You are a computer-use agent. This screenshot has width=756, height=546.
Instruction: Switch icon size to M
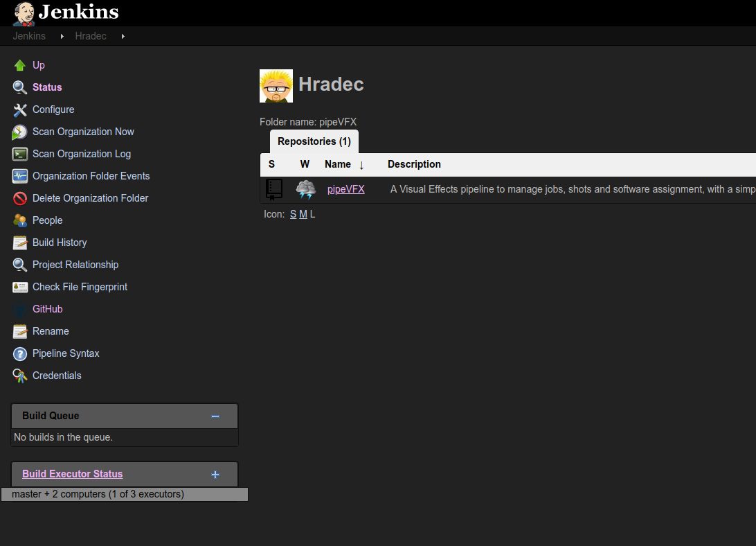tap(303, 214)
